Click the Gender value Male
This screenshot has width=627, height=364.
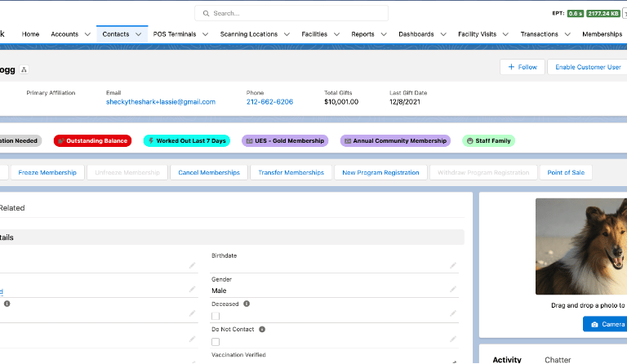click(219, 291)
